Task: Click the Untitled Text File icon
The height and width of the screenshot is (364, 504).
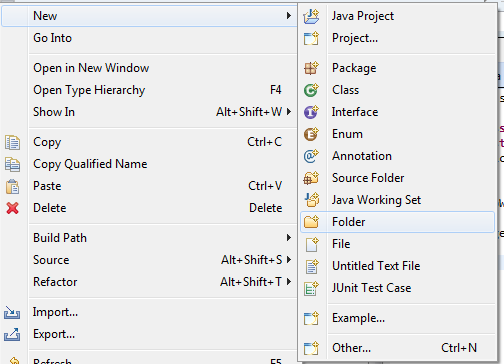Action: pyautogui.click(x=311, y=266)
